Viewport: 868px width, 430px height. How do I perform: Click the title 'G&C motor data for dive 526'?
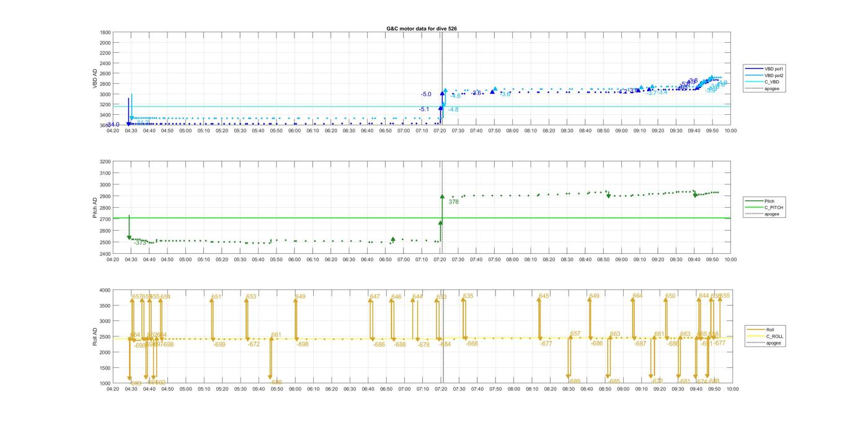[x=422, y=29]
